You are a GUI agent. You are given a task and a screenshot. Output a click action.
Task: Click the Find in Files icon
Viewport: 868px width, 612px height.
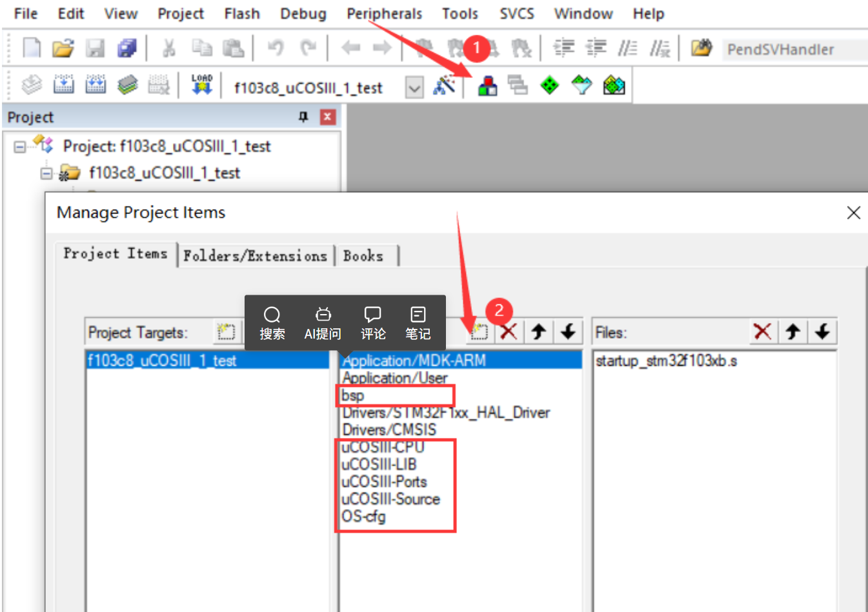click(701, 48)
